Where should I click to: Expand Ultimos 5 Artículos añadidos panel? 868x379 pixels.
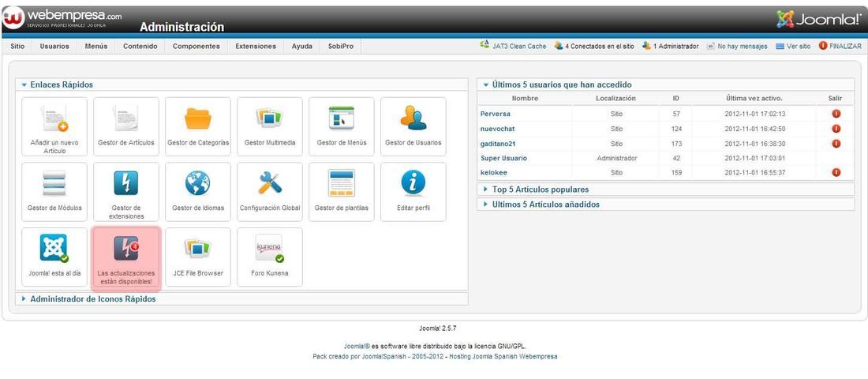click(x=665, y=205)
